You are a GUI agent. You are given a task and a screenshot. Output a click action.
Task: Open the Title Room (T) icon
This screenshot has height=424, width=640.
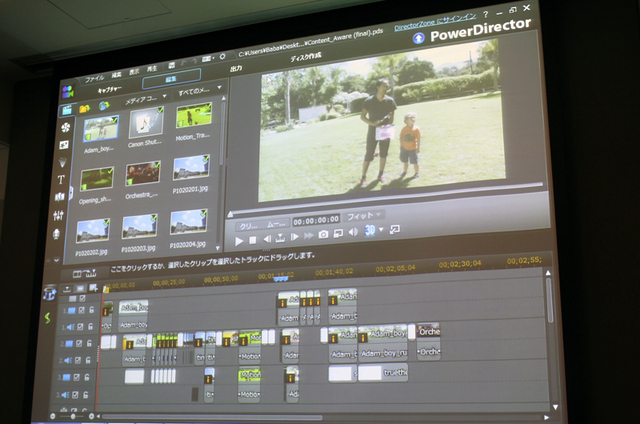(x=61, y=179)
